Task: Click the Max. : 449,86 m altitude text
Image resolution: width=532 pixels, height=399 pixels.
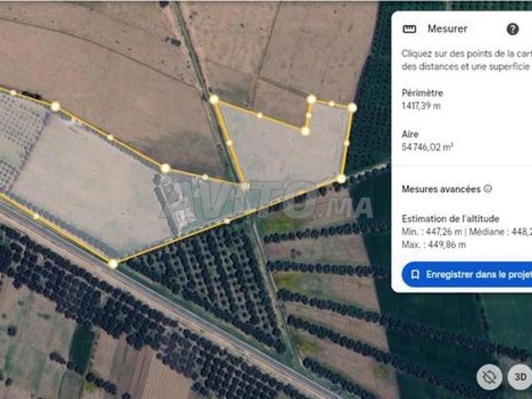Action: coord(434,244)
